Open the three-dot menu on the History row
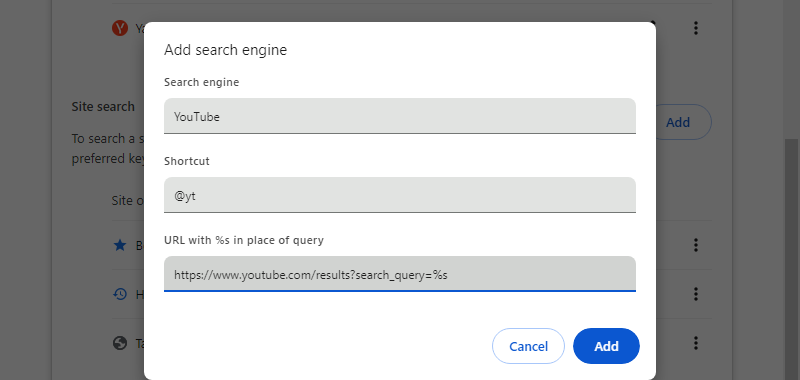Screen dimensions: 800x380 pyautogui.click(x=695, y=294)
